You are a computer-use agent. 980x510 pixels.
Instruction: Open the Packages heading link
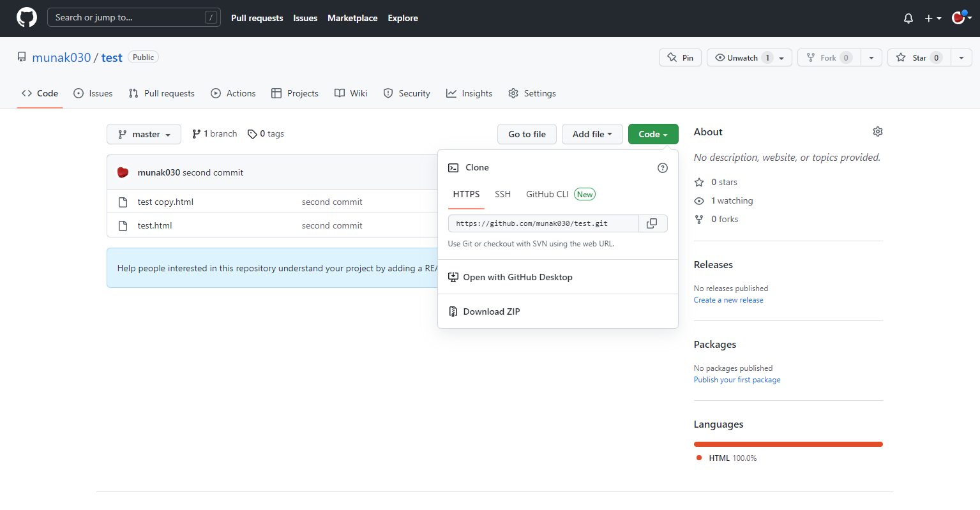click(715, 344)
